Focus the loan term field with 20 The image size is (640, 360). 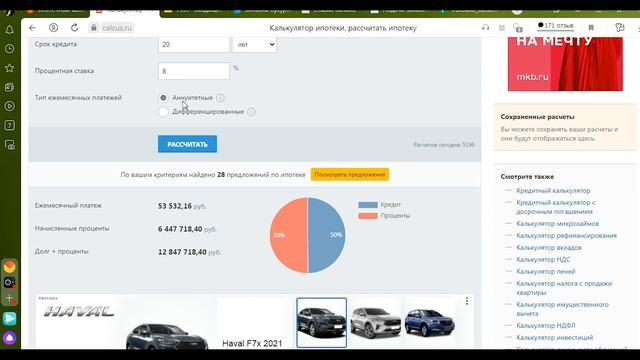click(193, 44)
